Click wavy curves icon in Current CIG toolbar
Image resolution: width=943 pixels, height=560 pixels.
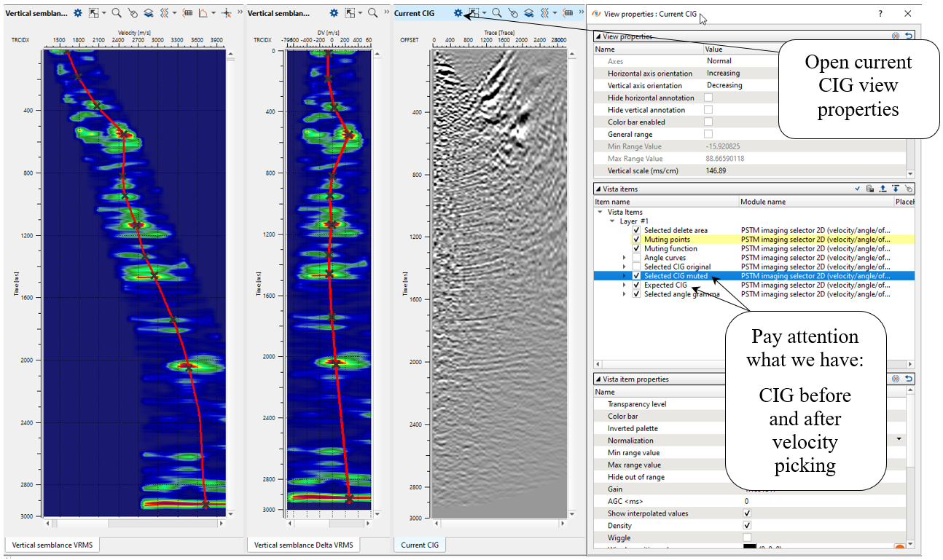point(545,13)
